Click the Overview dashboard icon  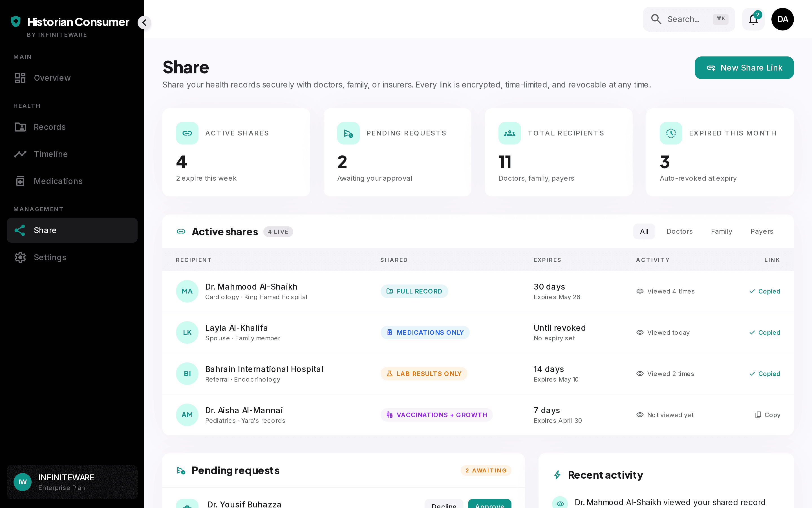click(20, 78)
